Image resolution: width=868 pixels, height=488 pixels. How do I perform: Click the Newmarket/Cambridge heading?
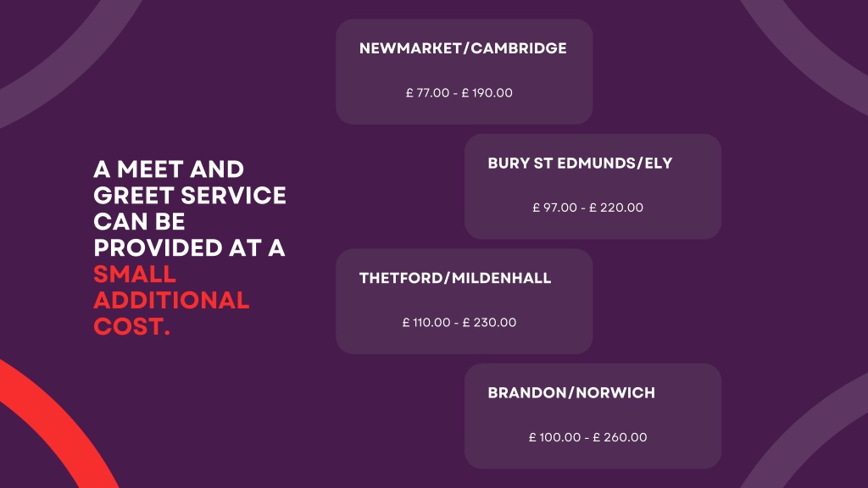coord(463,48)
